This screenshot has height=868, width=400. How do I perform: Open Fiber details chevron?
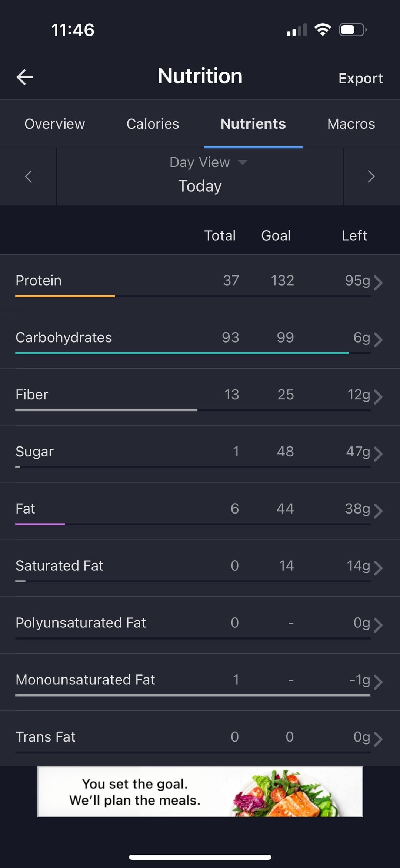(378, 397)
